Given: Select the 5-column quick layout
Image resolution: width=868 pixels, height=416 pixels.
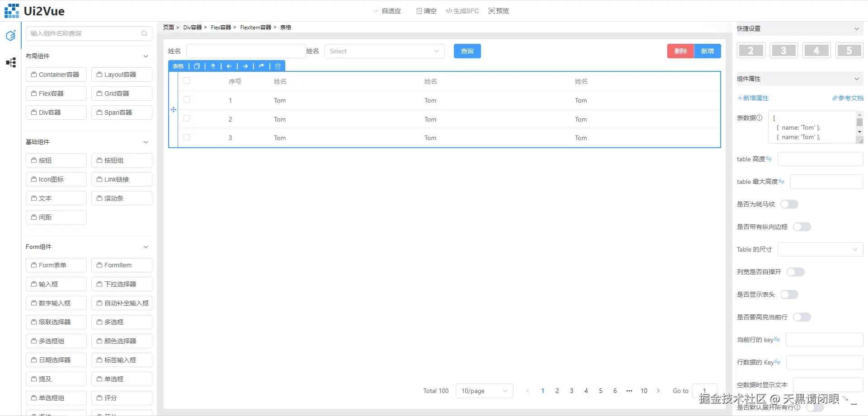Looking at the screenshot, I should click(849, 51).
